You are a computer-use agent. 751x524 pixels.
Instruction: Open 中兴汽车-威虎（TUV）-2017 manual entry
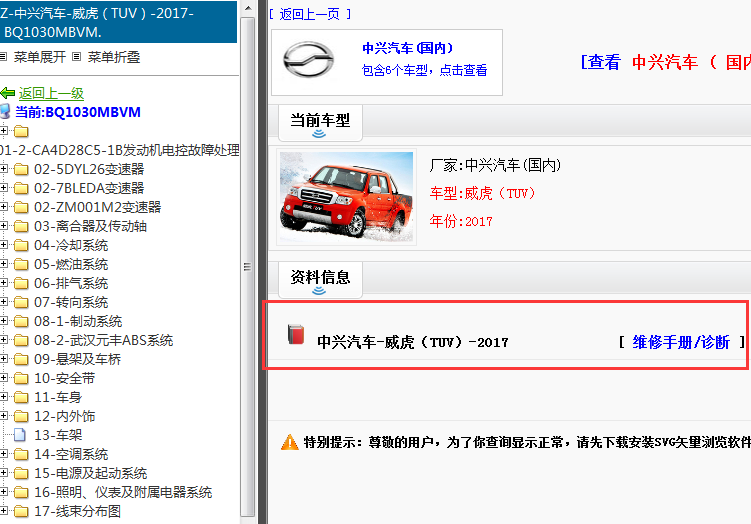pos(413,342)
